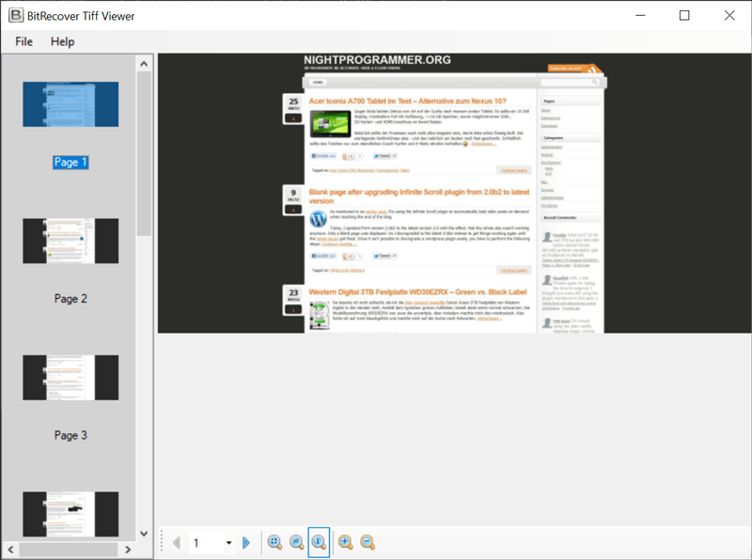
Task: Click thumbnail panel scroll down arrow
Action: tap(144, 533)
